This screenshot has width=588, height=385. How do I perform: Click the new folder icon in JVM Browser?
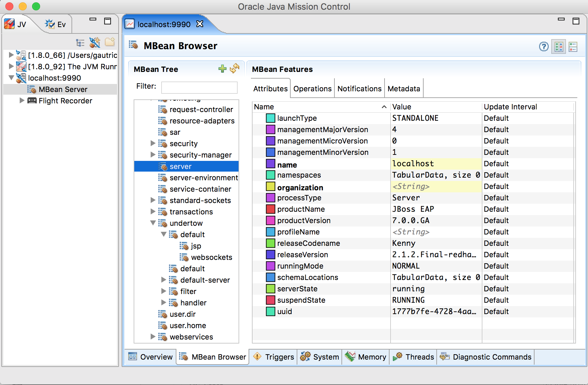click(x=110, y=42)
